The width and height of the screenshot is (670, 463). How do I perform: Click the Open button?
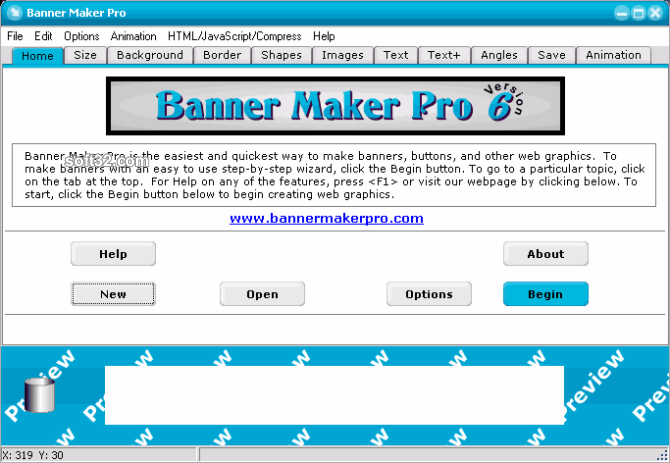pos(262,294)
